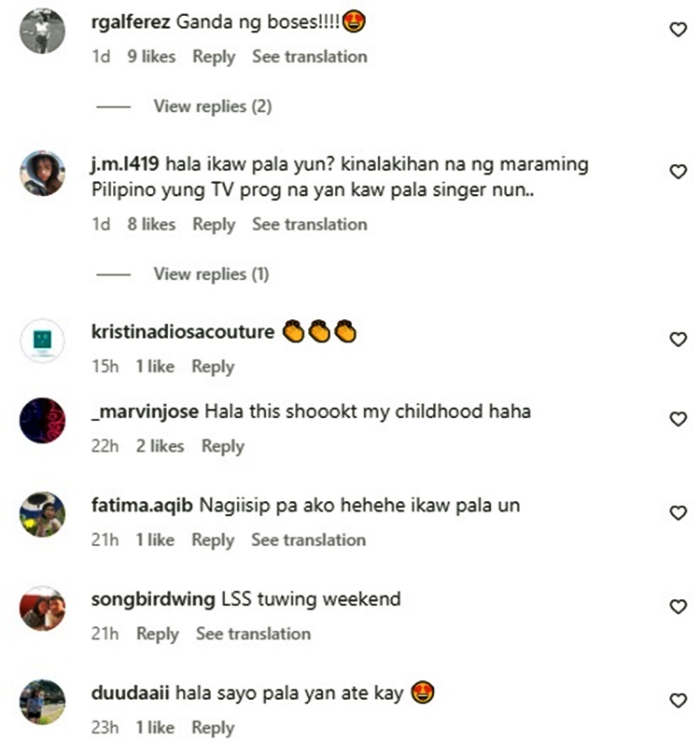This screenshot has height=755, width=700.
Task: Translate fatima.aqib's comment
Action: click(x=308, y=540)
